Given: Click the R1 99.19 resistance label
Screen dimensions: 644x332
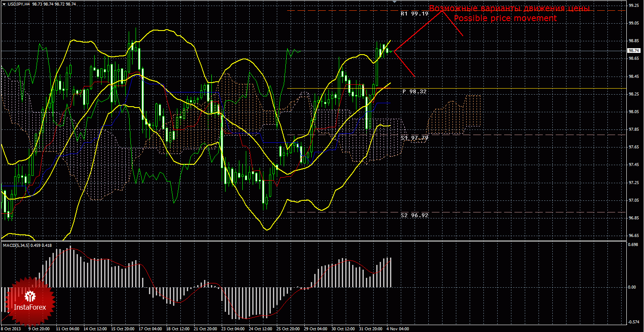Looking at the screenshot, I should click(414, 14).
